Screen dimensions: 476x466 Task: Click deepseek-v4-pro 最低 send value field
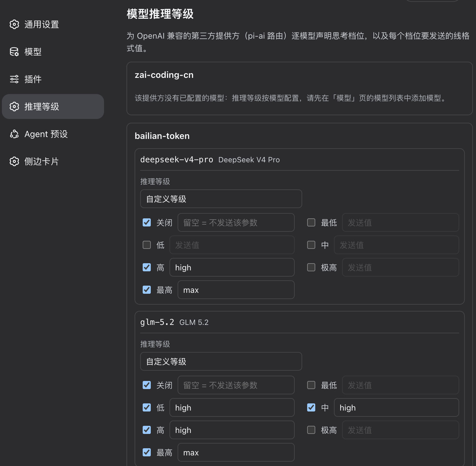click(401, 222)
